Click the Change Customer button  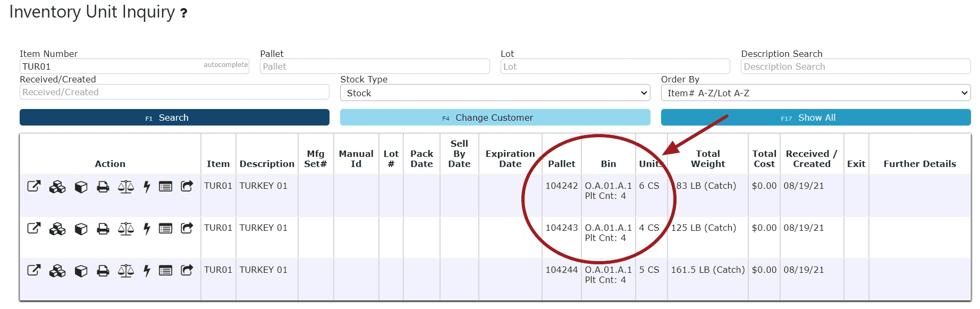pyautogui.click(x=495, y=118)
